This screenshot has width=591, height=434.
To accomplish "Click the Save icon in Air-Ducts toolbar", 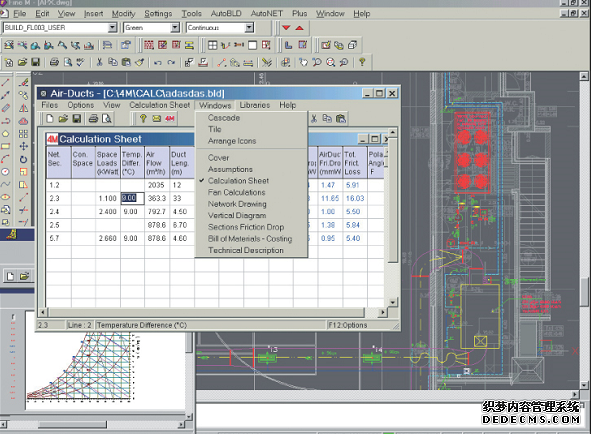I will pyautogui.click(x=77, y=119).
